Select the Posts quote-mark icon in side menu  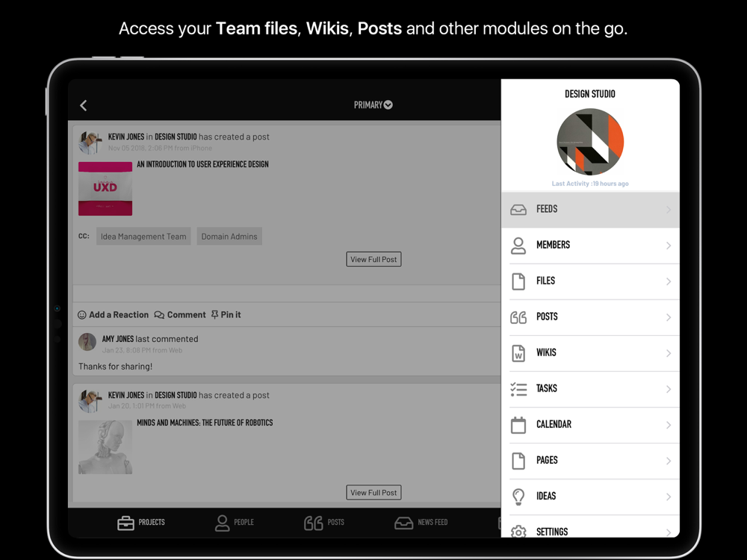[518, 317]
